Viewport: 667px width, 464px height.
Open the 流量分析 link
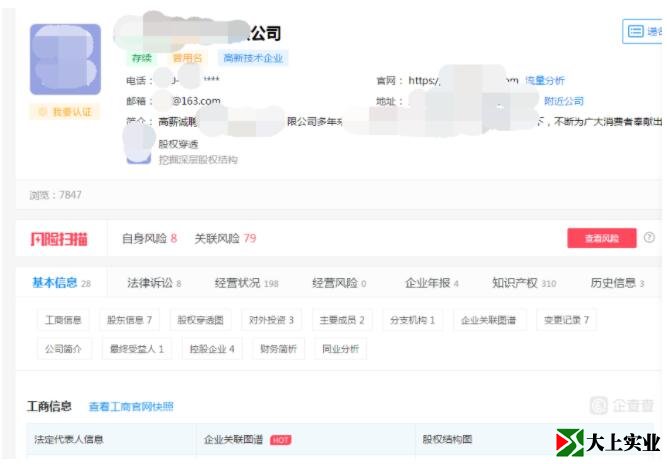pos(544,80)
